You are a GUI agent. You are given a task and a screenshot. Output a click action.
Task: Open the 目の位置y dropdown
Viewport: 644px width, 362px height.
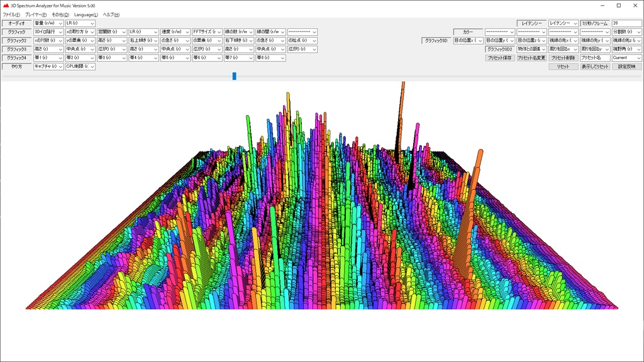[x=500, y=41]
